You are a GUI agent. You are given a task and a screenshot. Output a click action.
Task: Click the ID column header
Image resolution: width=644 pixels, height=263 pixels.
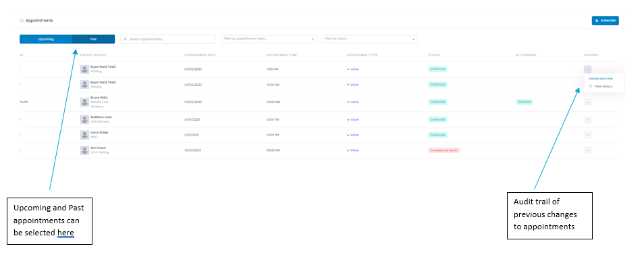(21, 55)
